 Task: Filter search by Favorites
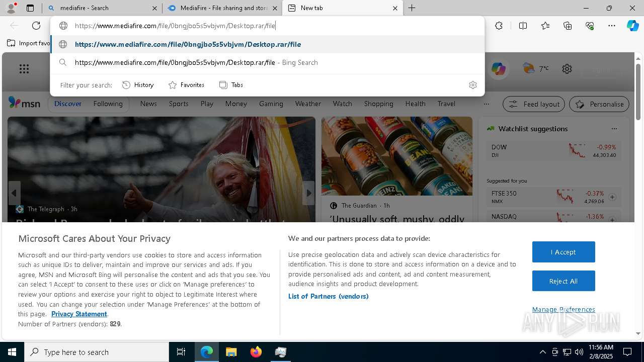(186, 85)
